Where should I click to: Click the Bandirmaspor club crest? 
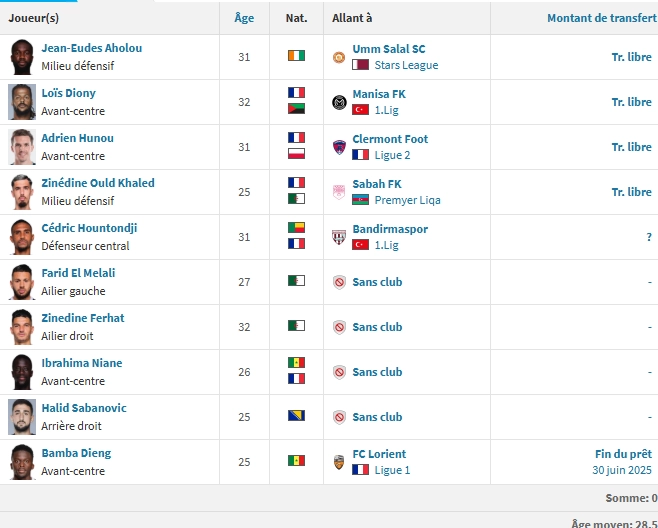coord(339,237)
